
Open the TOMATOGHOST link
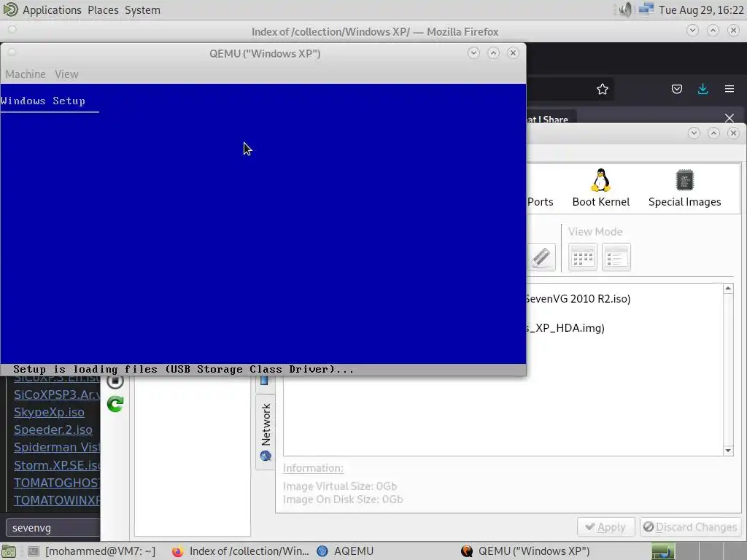pos(57,483)
